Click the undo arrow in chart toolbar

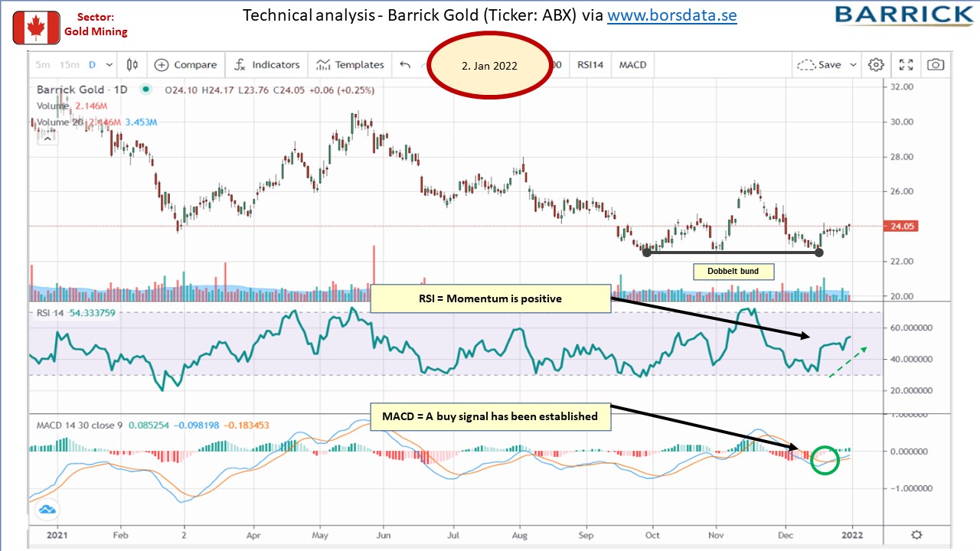[x=405, y=65]
